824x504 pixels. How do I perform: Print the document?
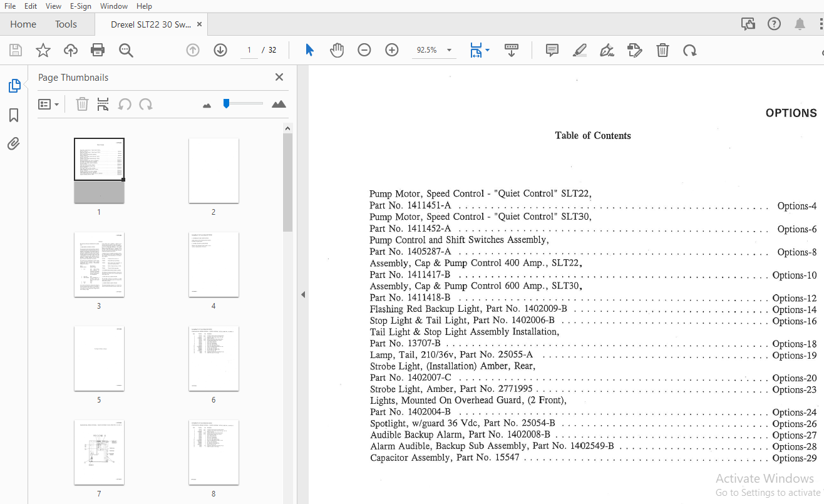98,50
